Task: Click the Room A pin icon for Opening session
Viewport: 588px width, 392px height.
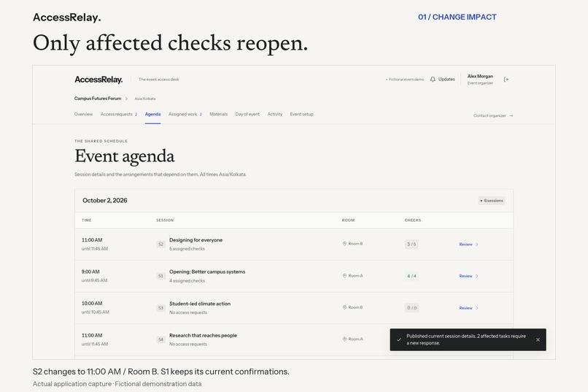Action: point(344,276)
